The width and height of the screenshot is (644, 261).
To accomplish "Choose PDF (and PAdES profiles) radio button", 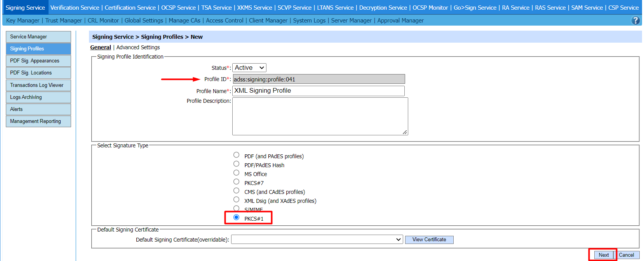I will click(236, 155).
